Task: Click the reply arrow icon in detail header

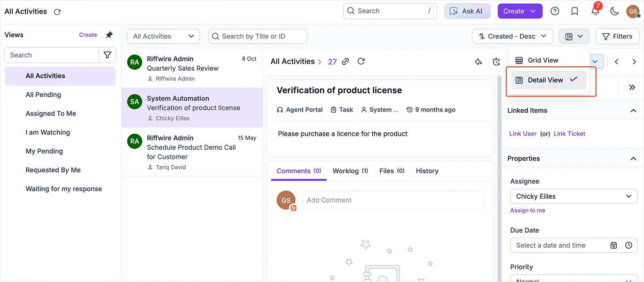Action: (x=479, y=62)
